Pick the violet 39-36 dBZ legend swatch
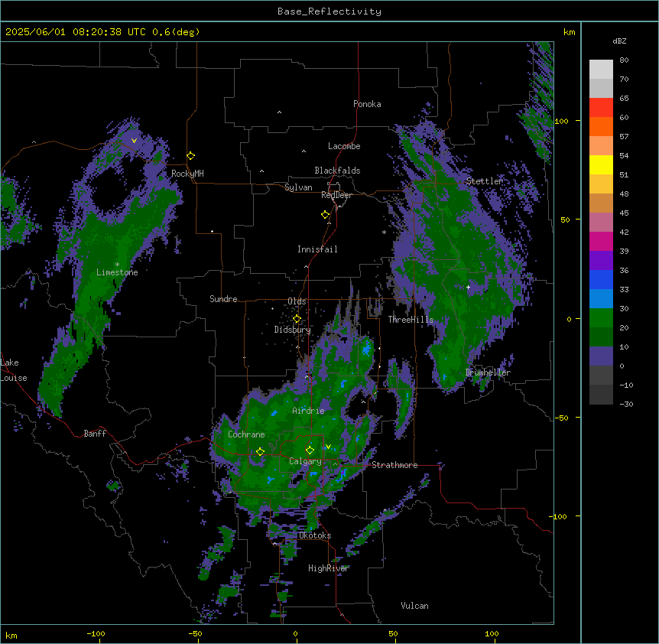Viewport: 659px width, 644px height. 601,261
